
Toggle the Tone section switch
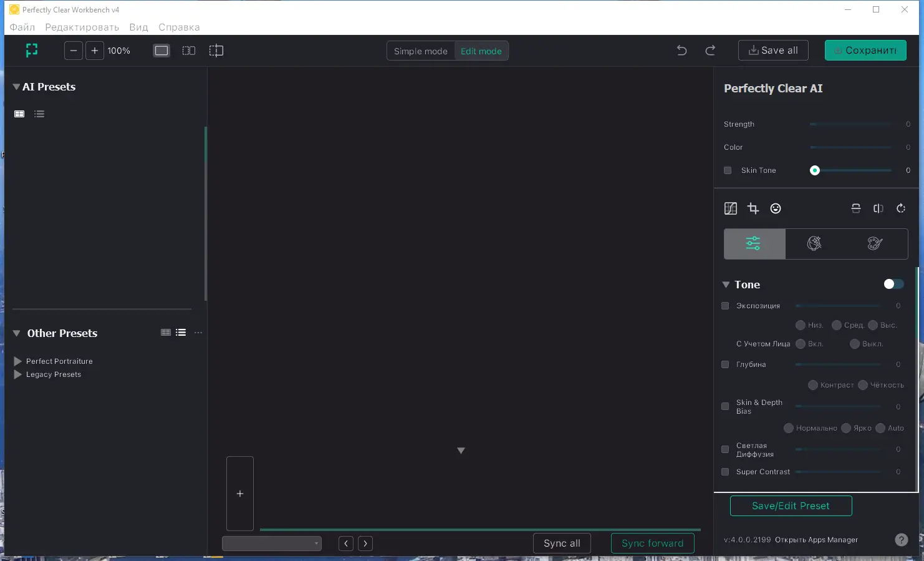point(893,284)
